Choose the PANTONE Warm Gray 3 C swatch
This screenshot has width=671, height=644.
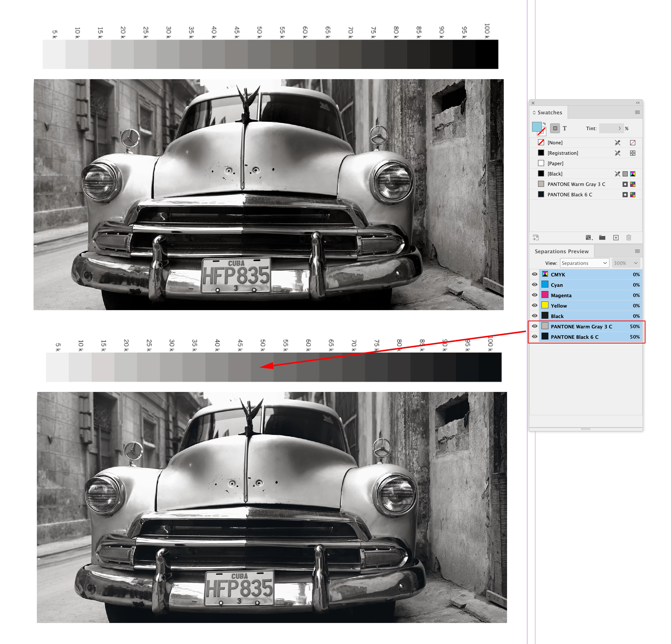(x=576, y=184)
